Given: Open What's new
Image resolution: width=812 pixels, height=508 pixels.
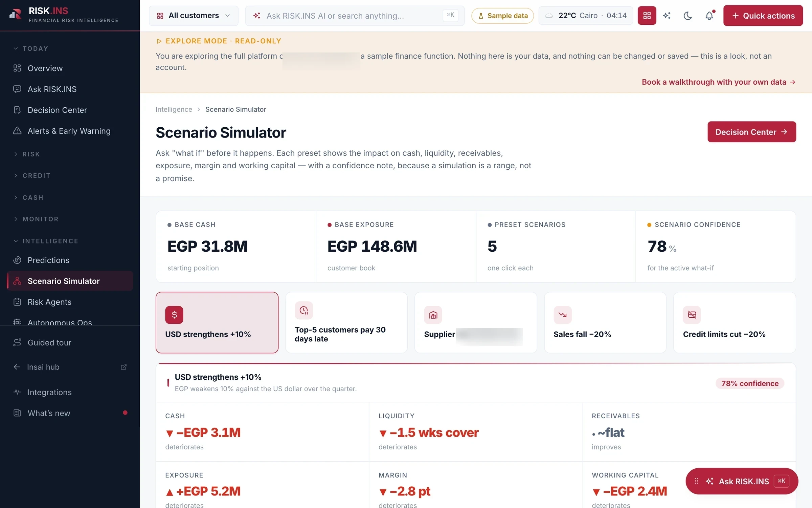Looking at the screenshot, I should click(70, 413).
